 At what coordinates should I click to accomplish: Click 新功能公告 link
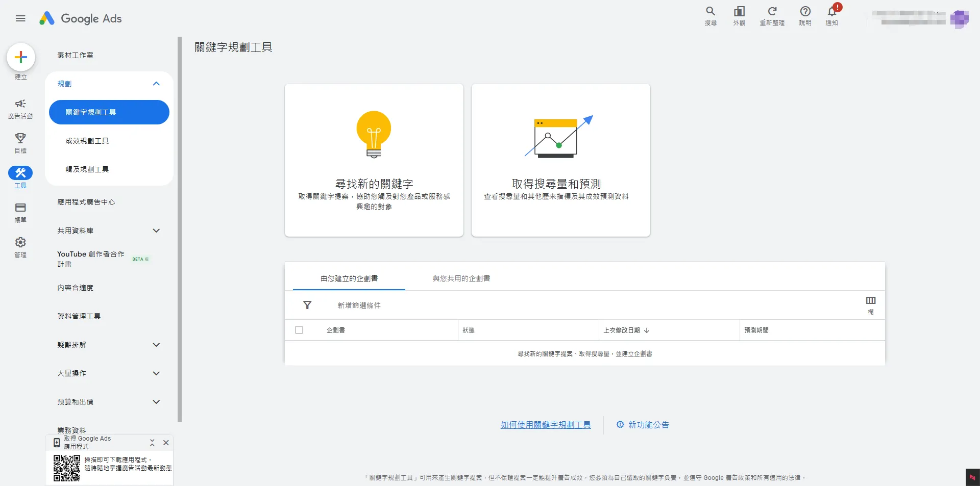(649, 425)
